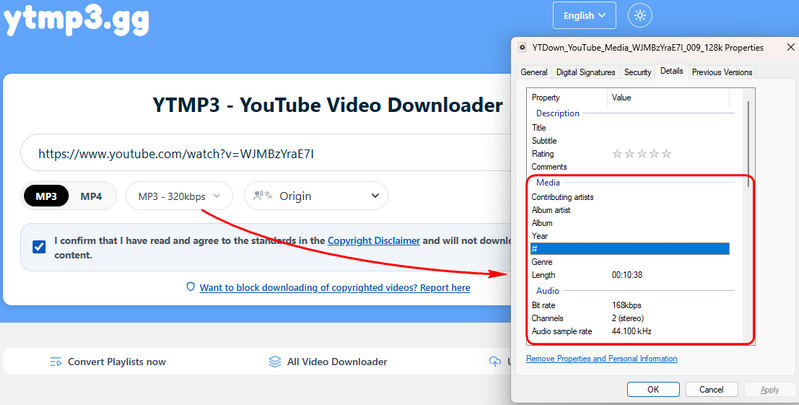The width and height of the screenshot is (799, 405).
Task: Click Convert Playlists now
Action: (x=117, y=362)
